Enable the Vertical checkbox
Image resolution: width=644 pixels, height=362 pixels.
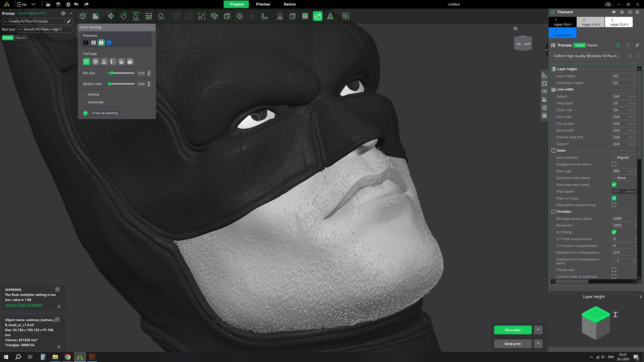click(85, 95)
